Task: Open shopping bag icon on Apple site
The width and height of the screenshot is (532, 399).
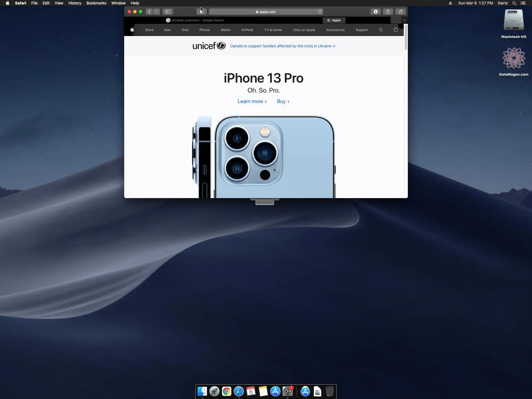Action: [396, 30]
